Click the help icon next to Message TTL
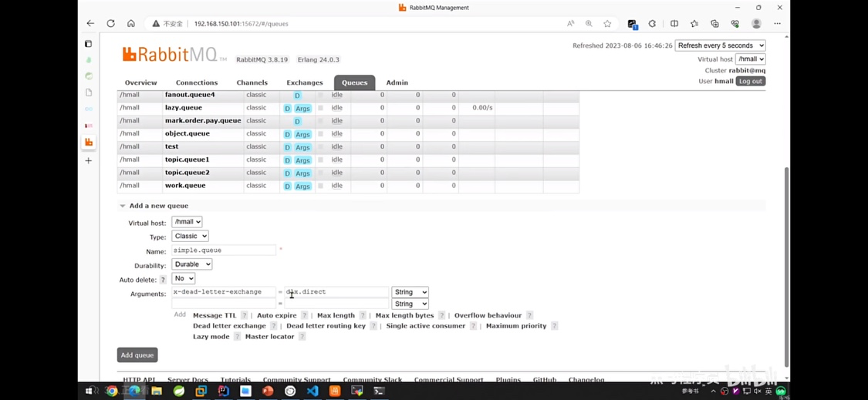 pos(244,315)
